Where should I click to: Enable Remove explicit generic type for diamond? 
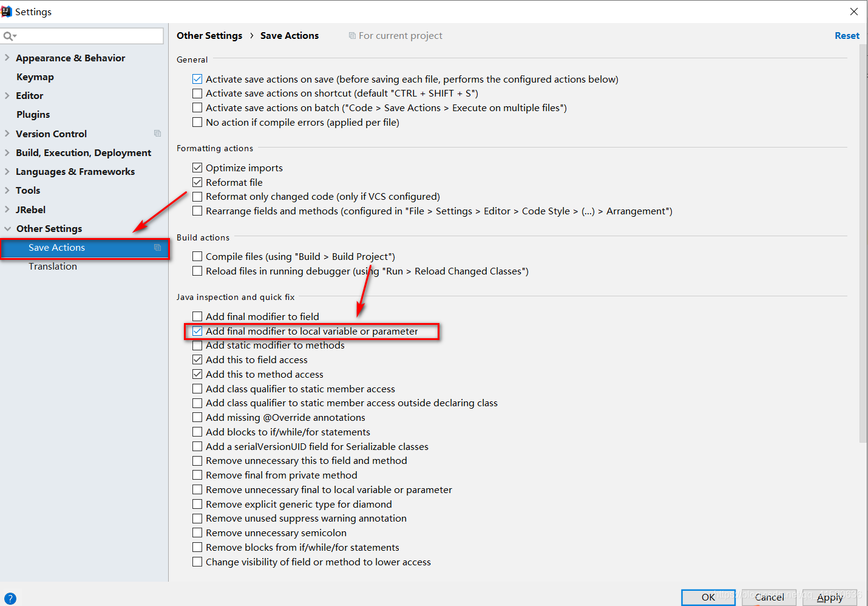click(x=197, y=504)
